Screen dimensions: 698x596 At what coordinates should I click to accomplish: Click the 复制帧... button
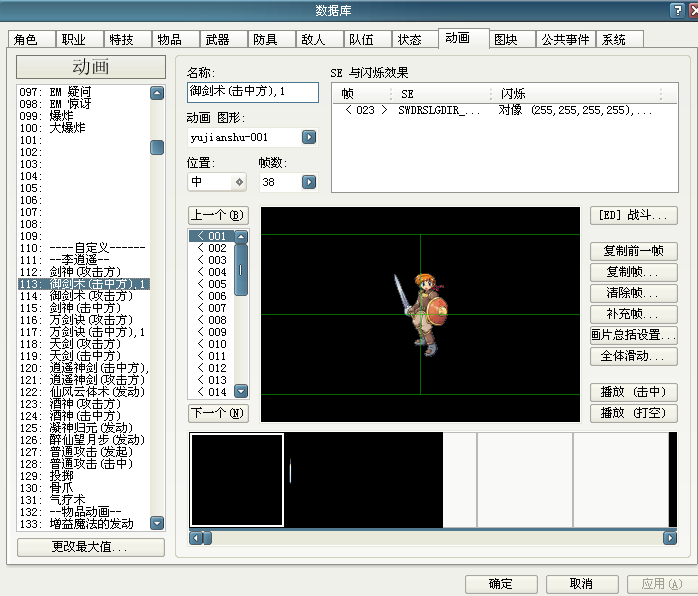click(x=634, y=272)
